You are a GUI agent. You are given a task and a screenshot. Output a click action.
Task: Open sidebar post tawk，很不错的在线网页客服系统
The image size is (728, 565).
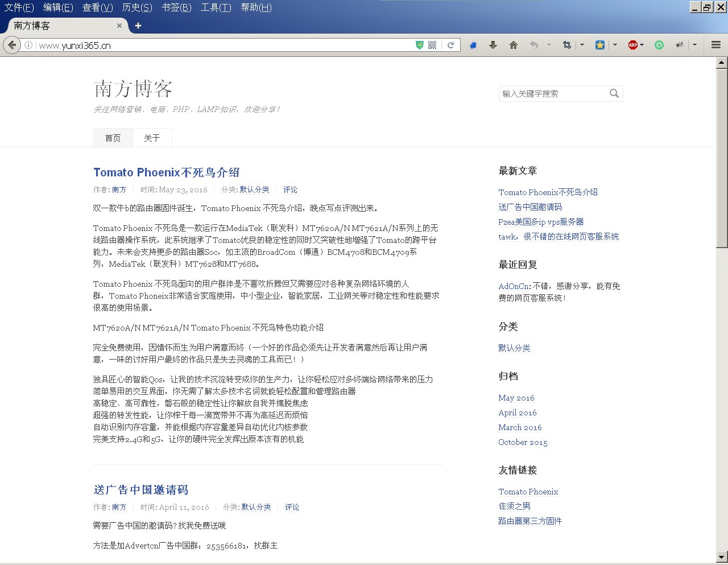[559, 237]
